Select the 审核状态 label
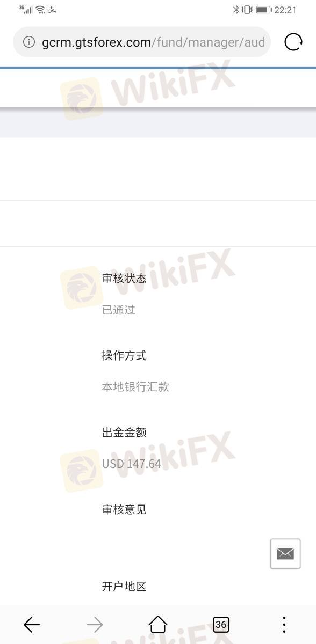Viewport: 316px width, 644px height. coord(124,279)
